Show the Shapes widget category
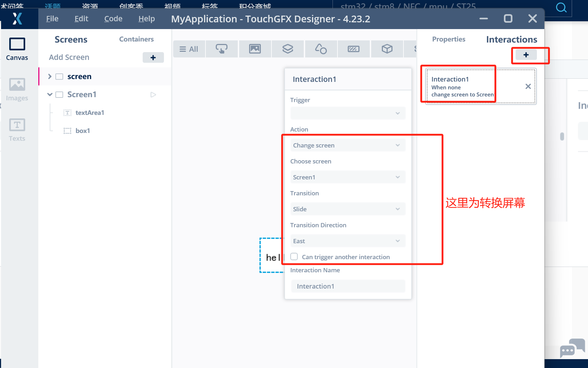 click(x=321, y=49)
